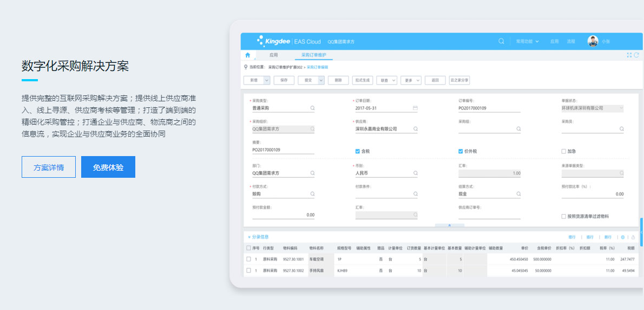The height and width of the screenshot is (310, 644).
Task: Enable 按照货源清单过滤物料 checkbox
Action: tap(563, 216)
